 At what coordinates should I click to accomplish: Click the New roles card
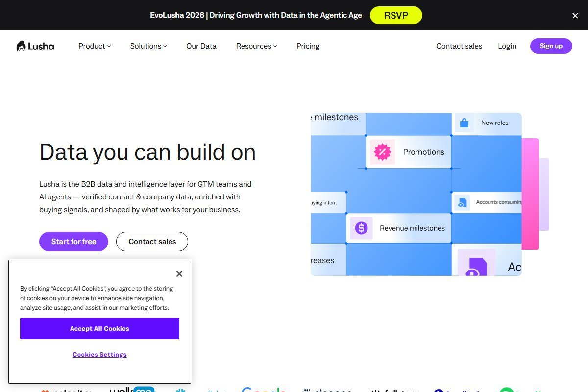point(487,123)
